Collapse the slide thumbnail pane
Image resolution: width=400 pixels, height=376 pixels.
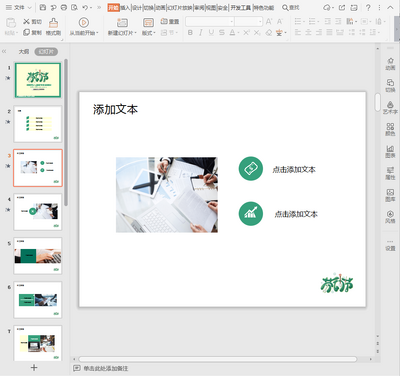(4, 52)
